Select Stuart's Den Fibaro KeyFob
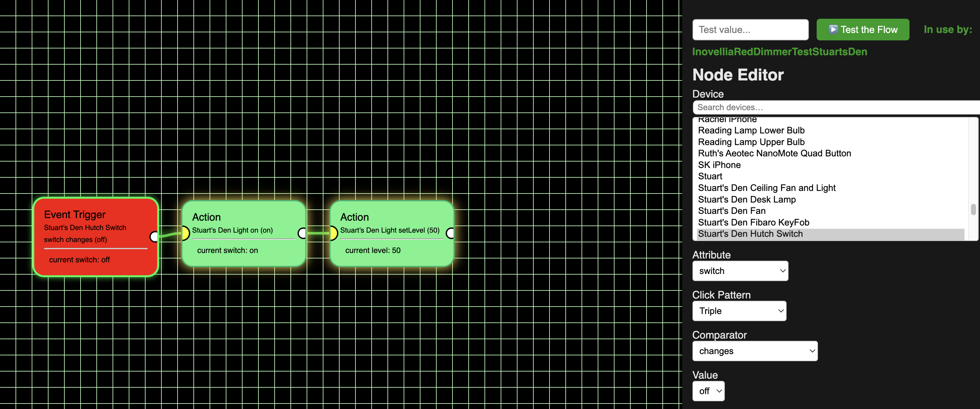980x409 pixels. (x=753, y=222)
